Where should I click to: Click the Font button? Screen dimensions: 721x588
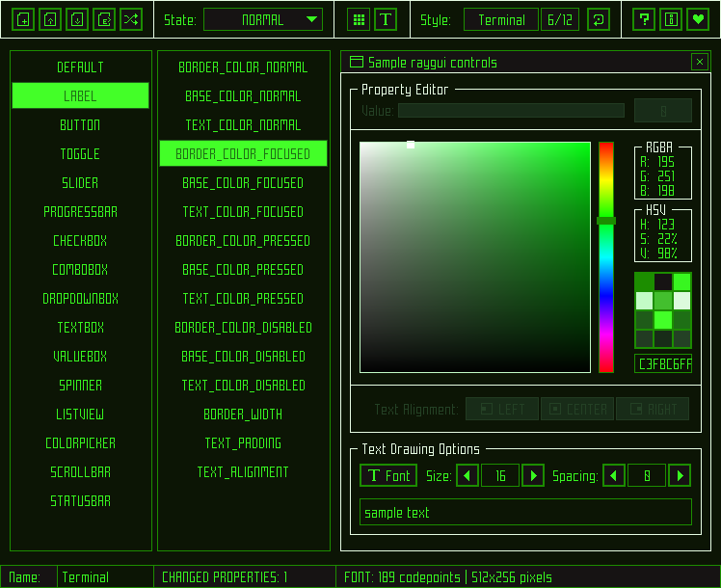[388, 475]
